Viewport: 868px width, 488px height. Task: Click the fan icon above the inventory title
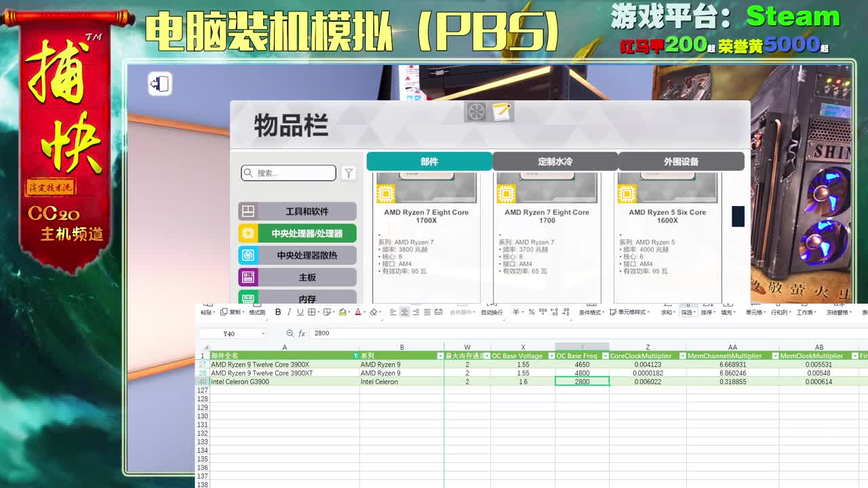point(475,111)
